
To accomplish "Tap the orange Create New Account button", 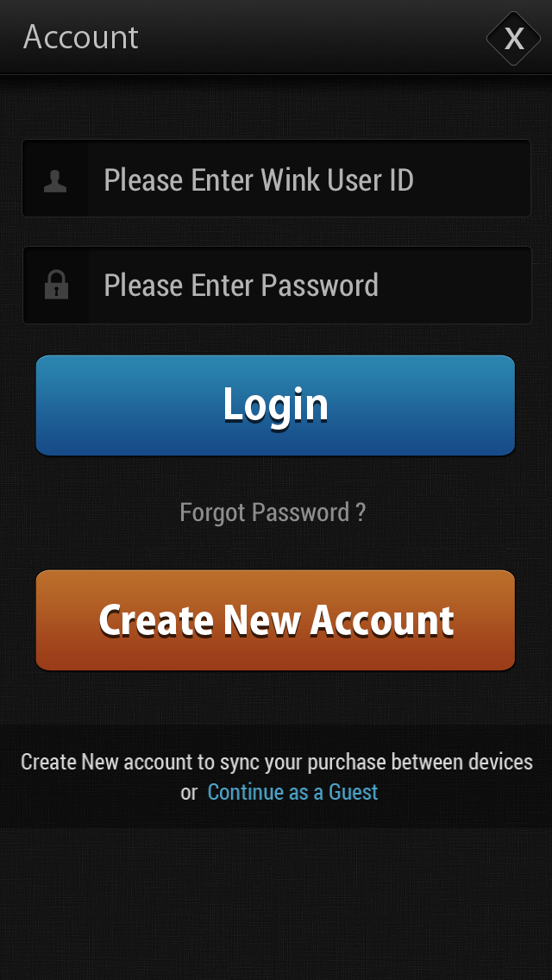I will pyautogui.click(x=275, y=620).
